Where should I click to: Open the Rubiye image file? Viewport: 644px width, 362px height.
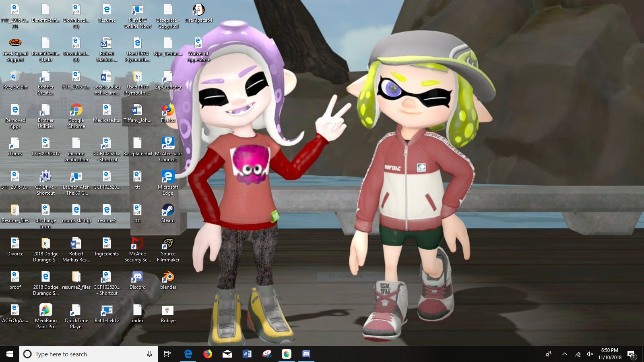click(x=168, y=313)
